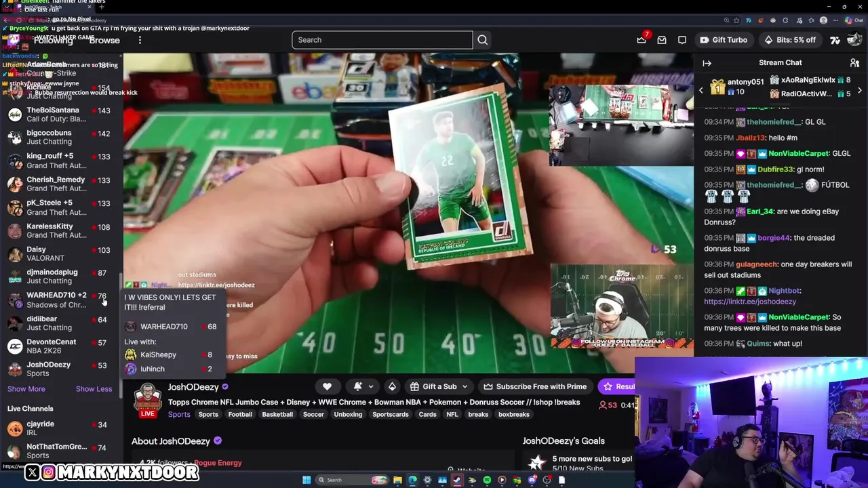Click JoshODeezy channel name link
The width and height of the screenshot is (868, 488).
click(193, 387)
